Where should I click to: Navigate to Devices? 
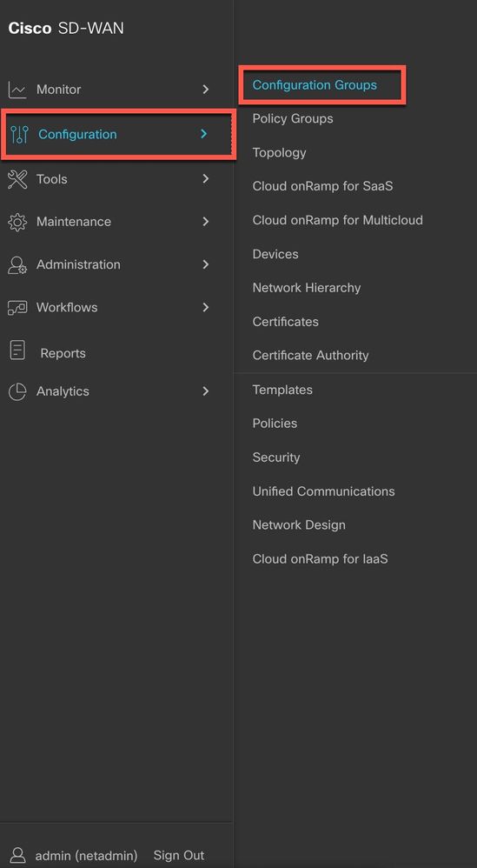coord(275,255)
